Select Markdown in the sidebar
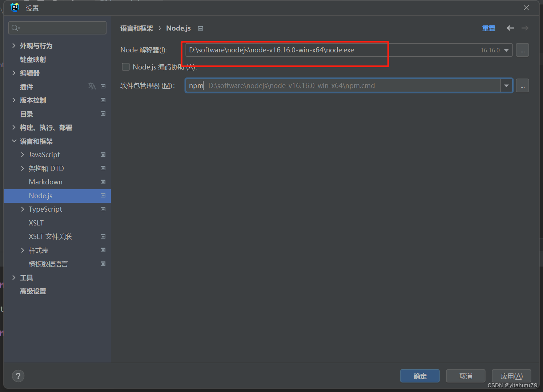This screenshot has width=543, height=392. click(45, 182)
